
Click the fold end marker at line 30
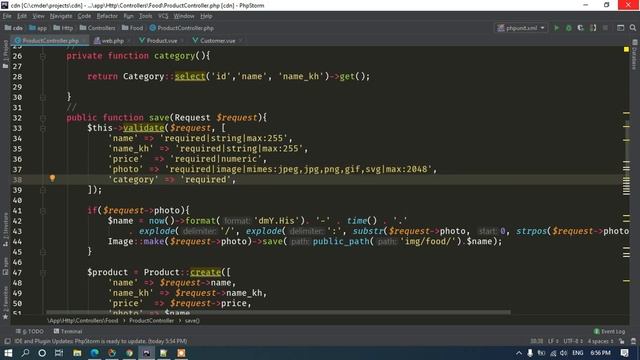click(x=43, y=97)
